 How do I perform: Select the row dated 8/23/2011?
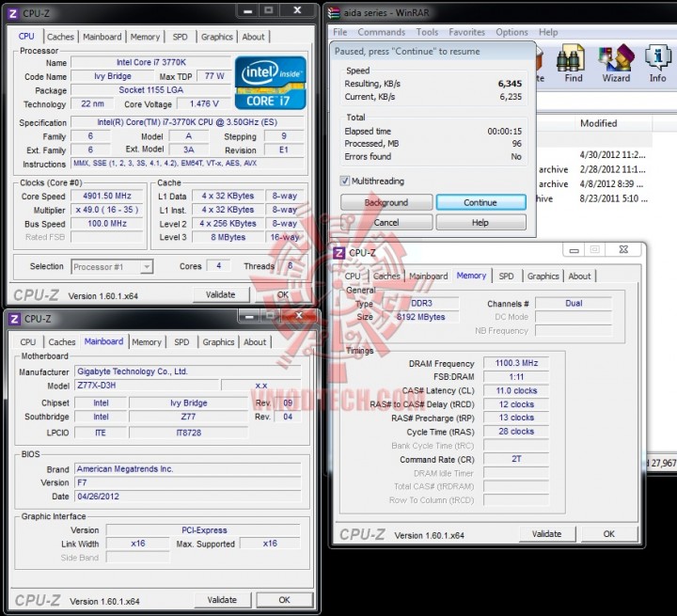[x=593, y=198]
